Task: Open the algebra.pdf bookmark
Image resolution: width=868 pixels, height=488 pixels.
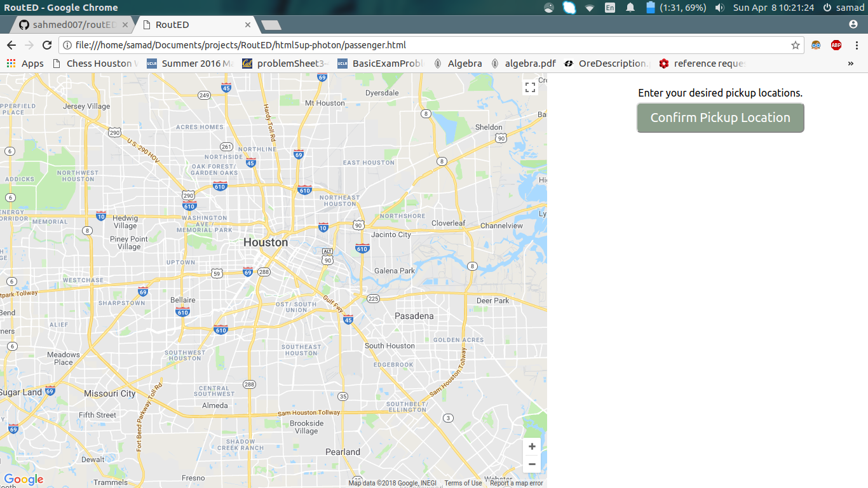Action: [524, 64]
